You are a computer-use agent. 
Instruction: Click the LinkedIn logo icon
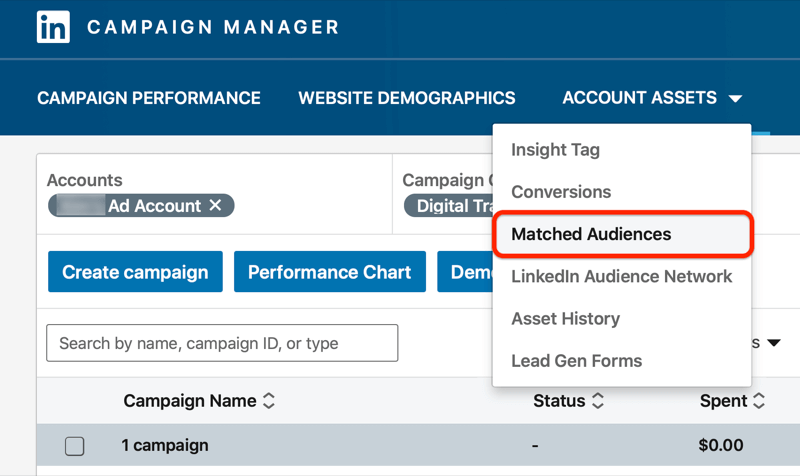54,27
